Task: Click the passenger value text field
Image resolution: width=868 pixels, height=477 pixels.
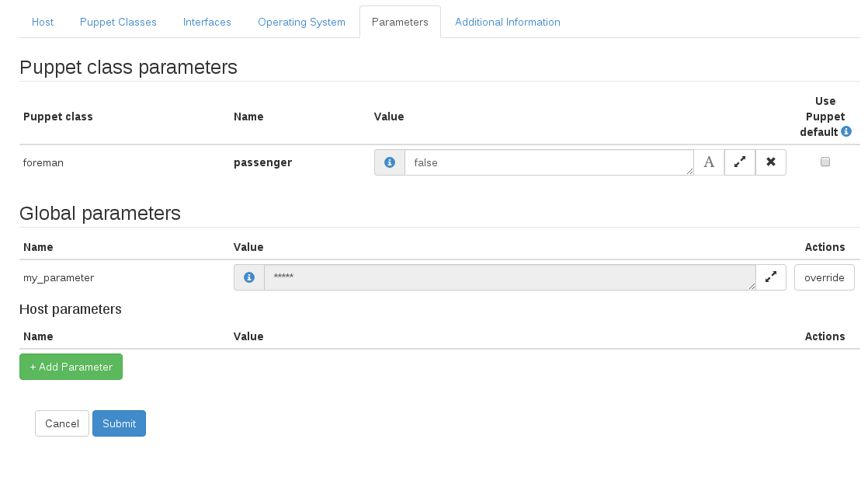Action: [549, 162]
